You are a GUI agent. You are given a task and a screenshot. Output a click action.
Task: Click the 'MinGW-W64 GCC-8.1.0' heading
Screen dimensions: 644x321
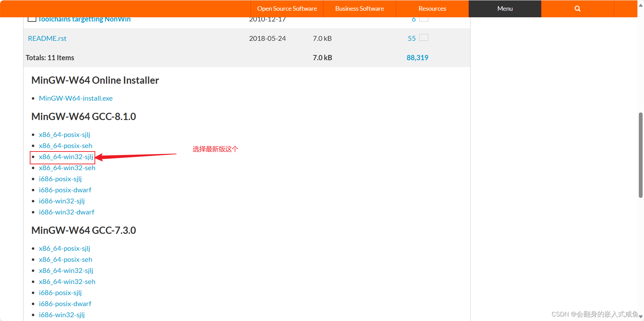[x=83, y=117]
